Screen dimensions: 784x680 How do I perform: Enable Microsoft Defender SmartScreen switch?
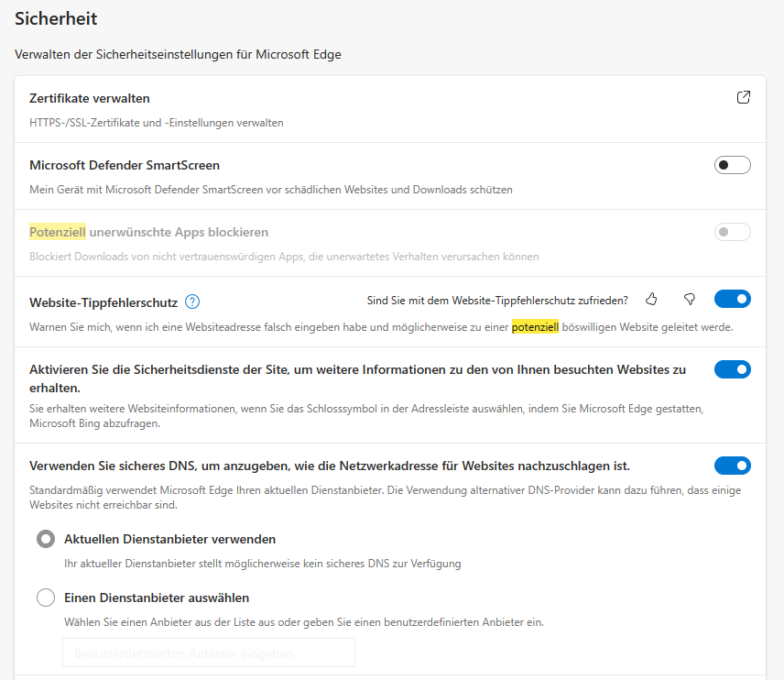tap(732, 165)
